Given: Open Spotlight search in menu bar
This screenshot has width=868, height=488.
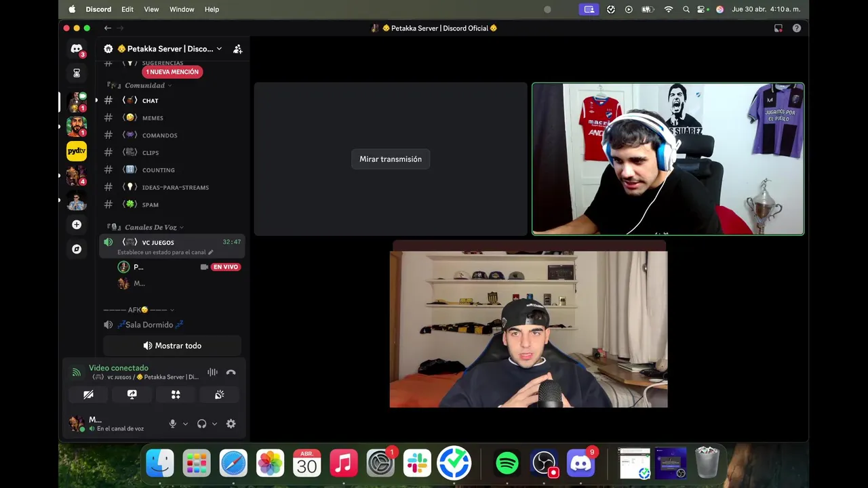Looking at the screenshot, I should [x=686, y=9].
